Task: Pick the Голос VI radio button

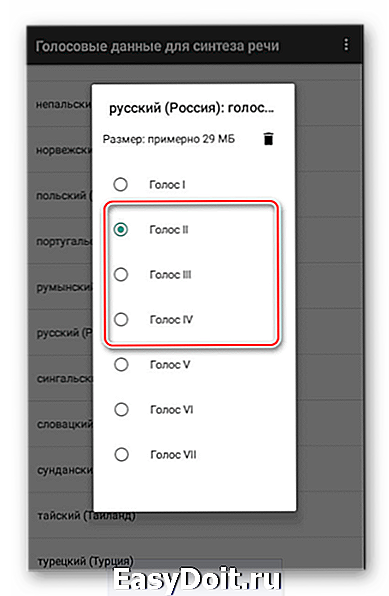Action: [x=121, y=409]
